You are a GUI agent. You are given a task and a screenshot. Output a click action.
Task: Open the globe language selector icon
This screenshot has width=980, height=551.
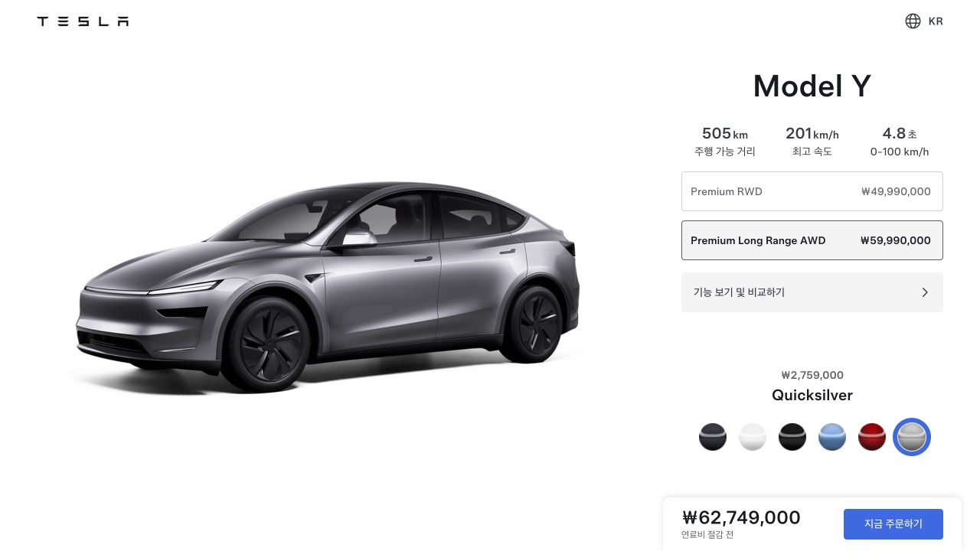pyautogui.click(x=913, y=21)
